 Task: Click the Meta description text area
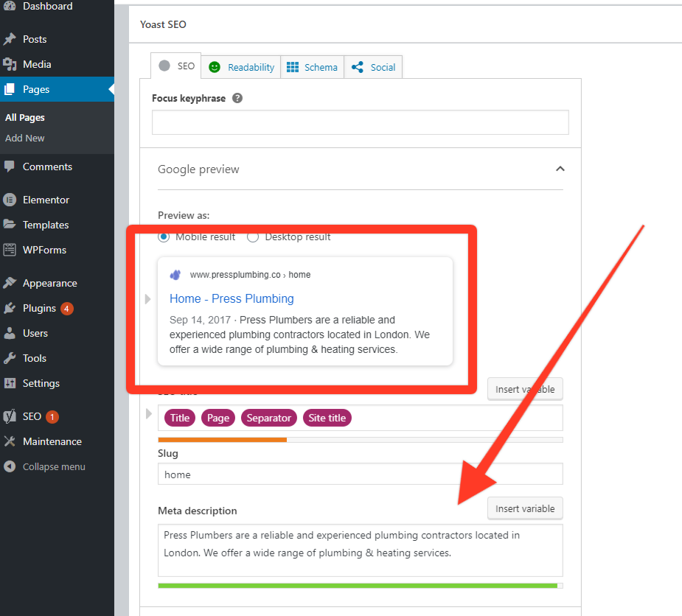[360, 551]
